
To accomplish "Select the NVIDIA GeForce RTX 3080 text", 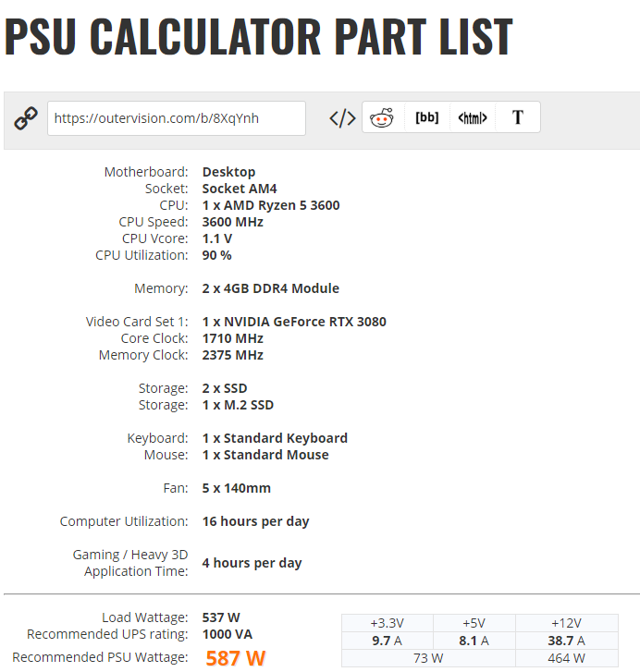I will [294, 322].
